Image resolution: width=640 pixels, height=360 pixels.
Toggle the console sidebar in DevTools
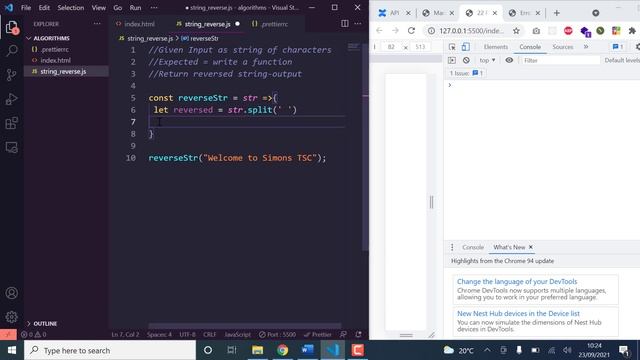[452, 60]
